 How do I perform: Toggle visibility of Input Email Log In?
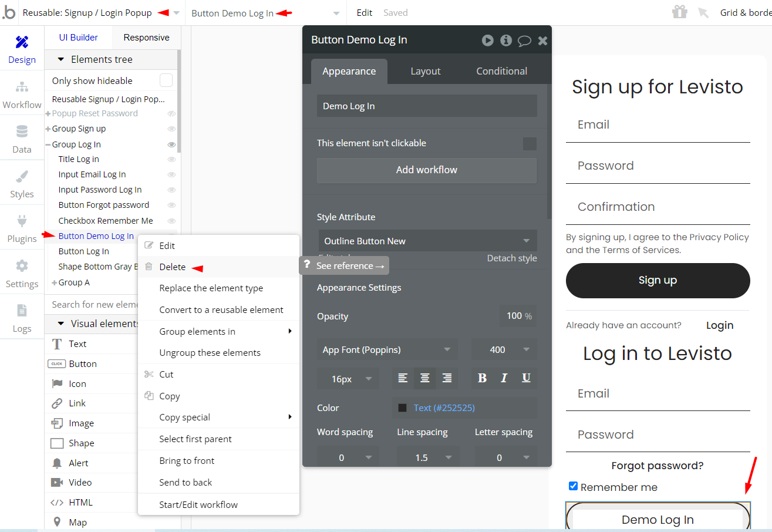click(172, 175)
